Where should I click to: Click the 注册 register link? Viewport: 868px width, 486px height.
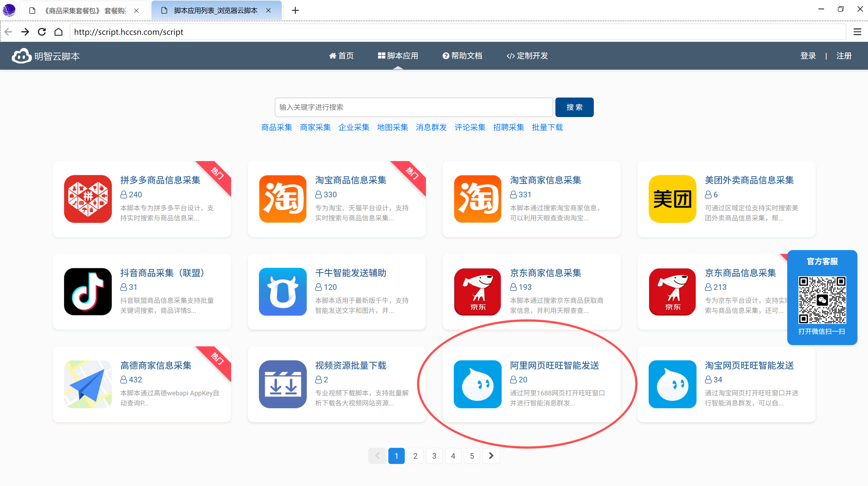(844, 56)
